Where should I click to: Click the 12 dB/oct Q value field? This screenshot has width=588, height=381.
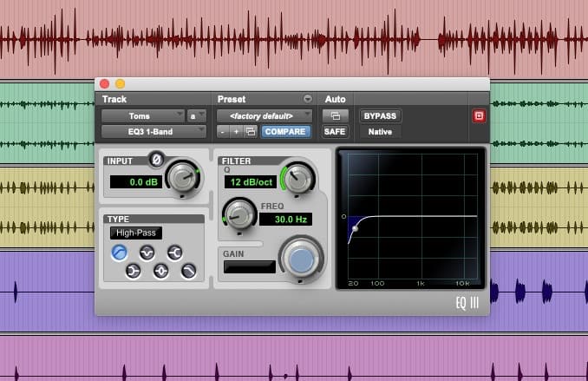click(251, 182)
